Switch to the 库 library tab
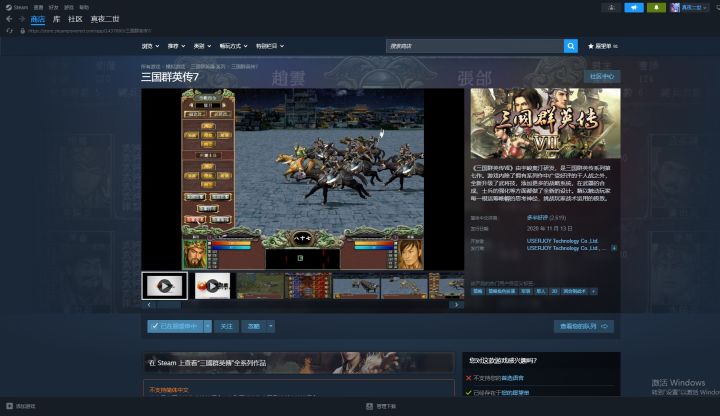Screen dimensions: 720x416 coord(56,19)
